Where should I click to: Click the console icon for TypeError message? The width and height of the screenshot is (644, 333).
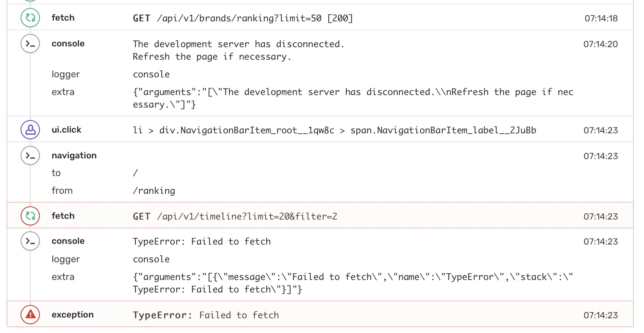[30, 241]
